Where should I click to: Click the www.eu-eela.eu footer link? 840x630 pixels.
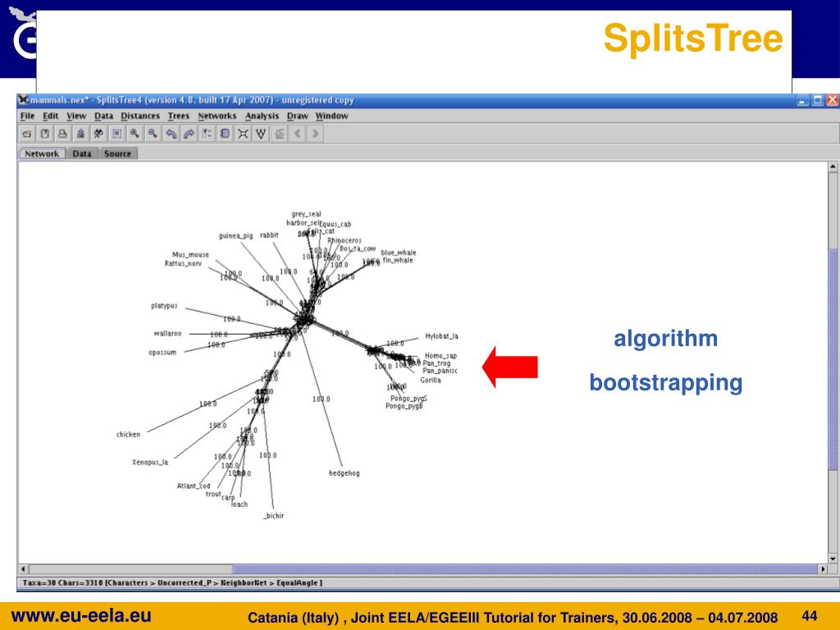[81, 615]
